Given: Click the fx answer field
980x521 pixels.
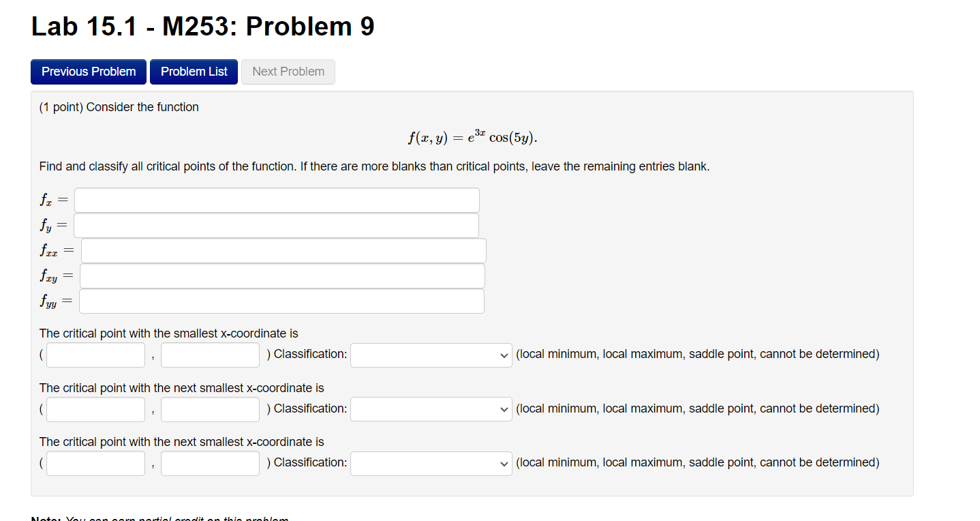Looking at the screenshot, I should (276, 200).
